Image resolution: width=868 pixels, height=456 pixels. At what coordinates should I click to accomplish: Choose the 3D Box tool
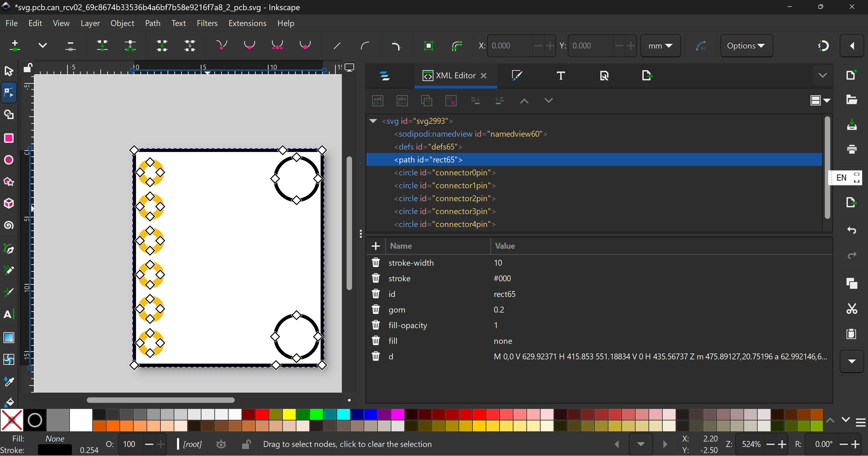(x=9, y=203)
